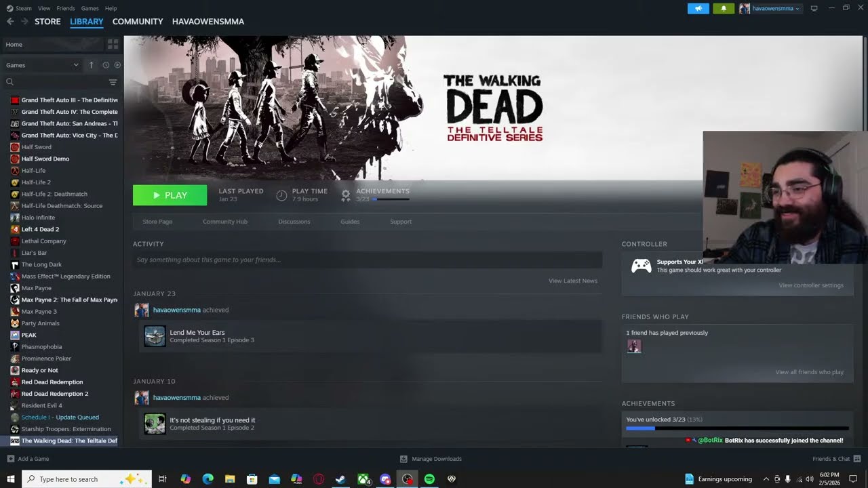This screenshot has height=488, width=868.
Task: Go back with the left arrow
Action: [x=10, y=22]
